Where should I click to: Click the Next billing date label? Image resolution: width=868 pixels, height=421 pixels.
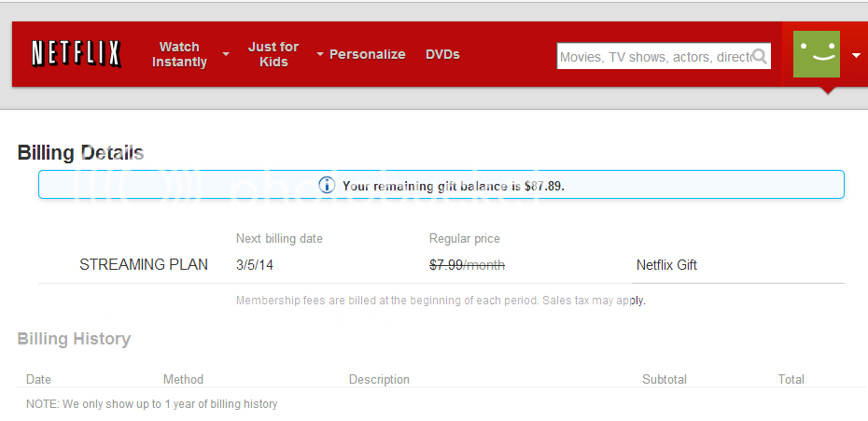(x=279, y=239)
